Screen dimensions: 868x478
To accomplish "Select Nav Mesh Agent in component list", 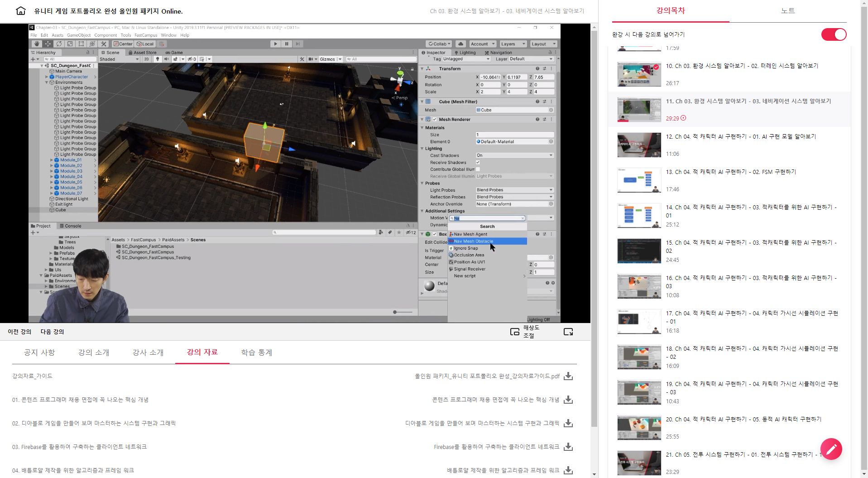I will 487,234.
